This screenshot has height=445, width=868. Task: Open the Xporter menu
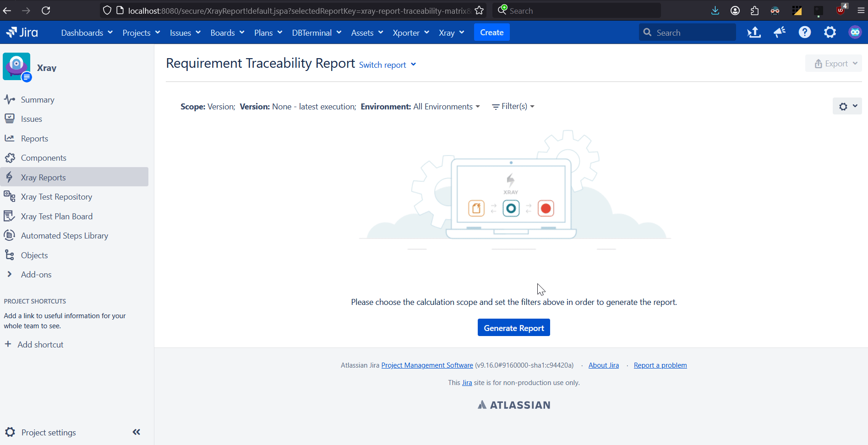pyautogui.click(x=410, y=33)
